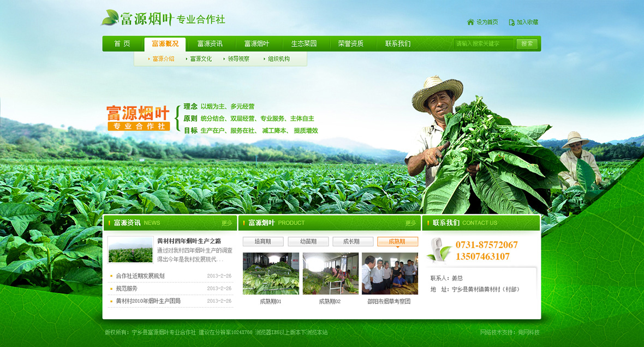Viewport: 644px width, 347px height.
Task: Open the 邵阳市烟草考察团 photo thumbnail
Action: pyautogui.click(x=390, y=273)
